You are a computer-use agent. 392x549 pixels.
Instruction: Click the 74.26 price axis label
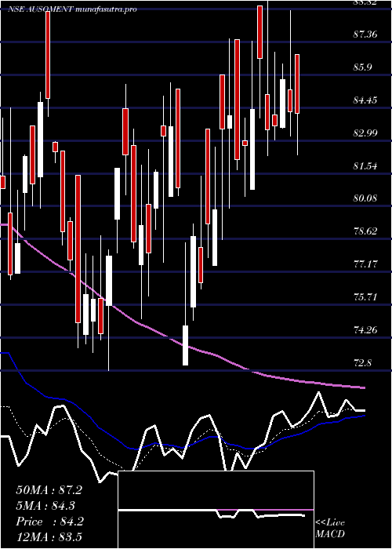click(365, 330)
